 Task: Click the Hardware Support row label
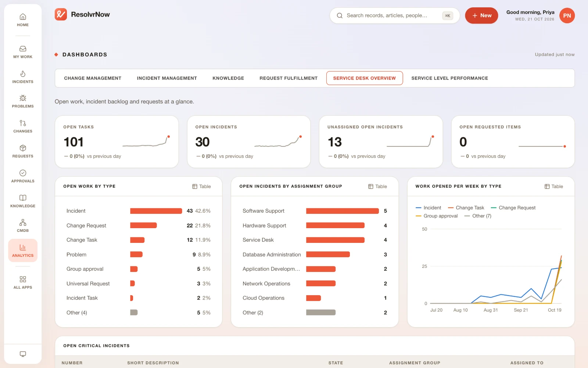264,226
